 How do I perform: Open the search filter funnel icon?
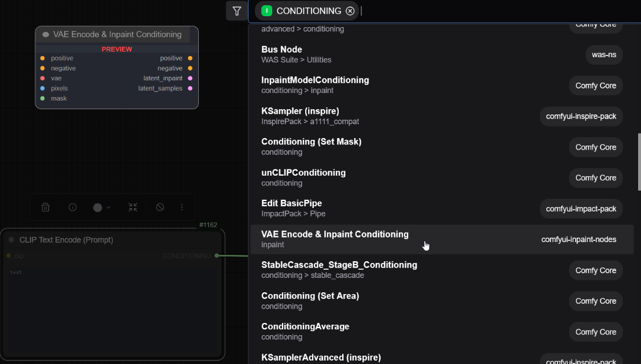point(237,11)
